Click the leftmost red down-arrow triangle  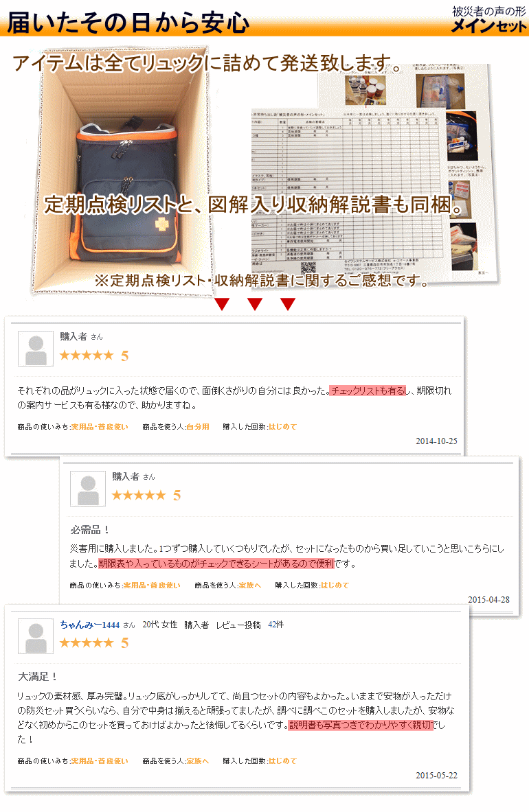click(x=222, y=304)
